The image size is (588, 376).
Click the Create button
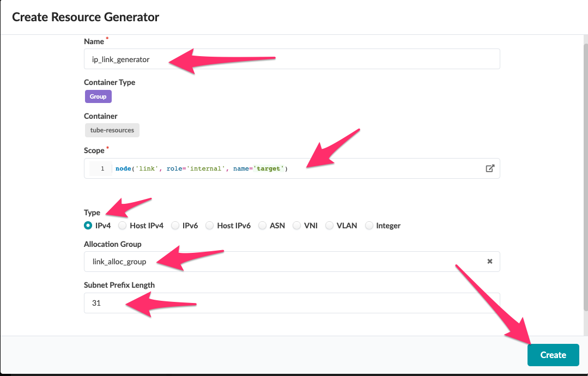[x=553, y=355]
